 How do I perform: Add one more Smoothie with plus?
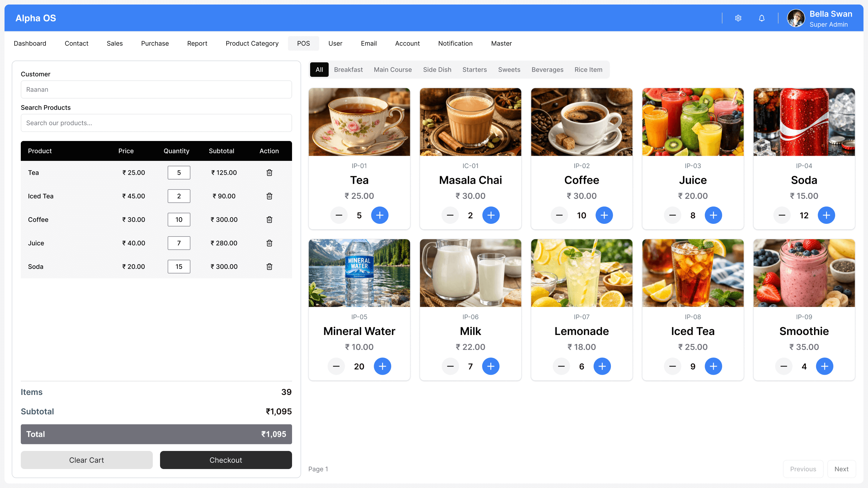[824, 366]
